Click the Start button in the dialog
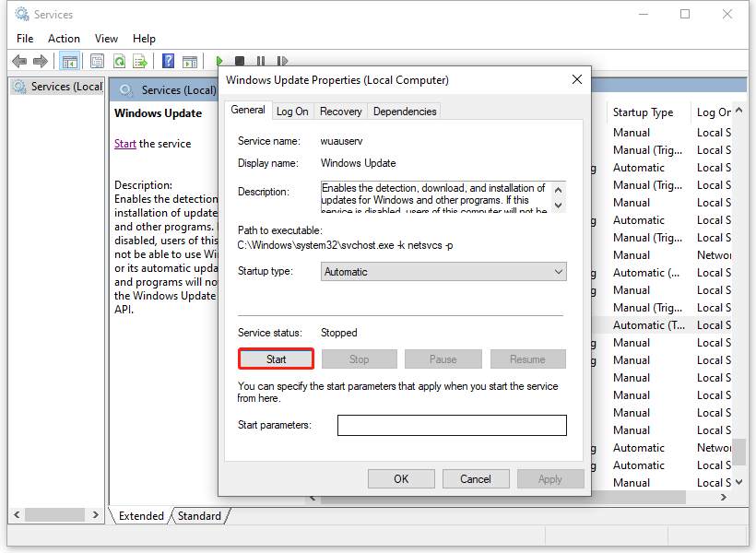Image resolution: width=756 pixels, height=553 pixels. coord(277,359)
